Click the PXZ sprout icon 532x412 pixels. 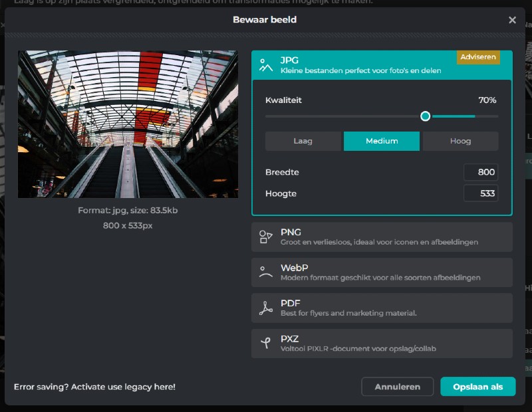(x=266, y=343)
